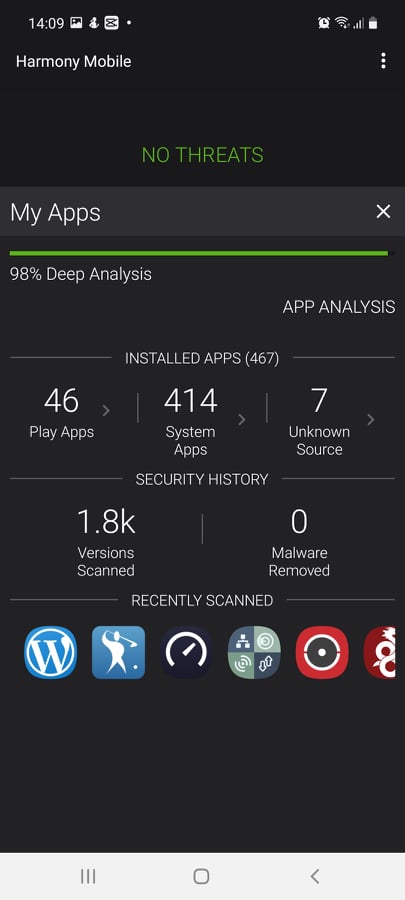The height and width of the screenshot is (900, 405).
Task: Tap the Android back button
Action: pyautogui.click(x=314, y=876)
